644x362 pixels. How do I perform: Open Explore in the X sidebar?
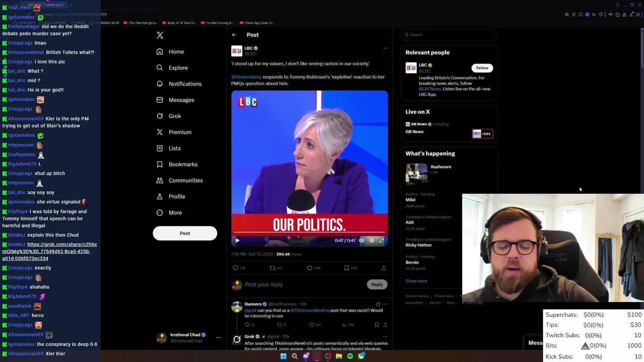tap(172, 68)
